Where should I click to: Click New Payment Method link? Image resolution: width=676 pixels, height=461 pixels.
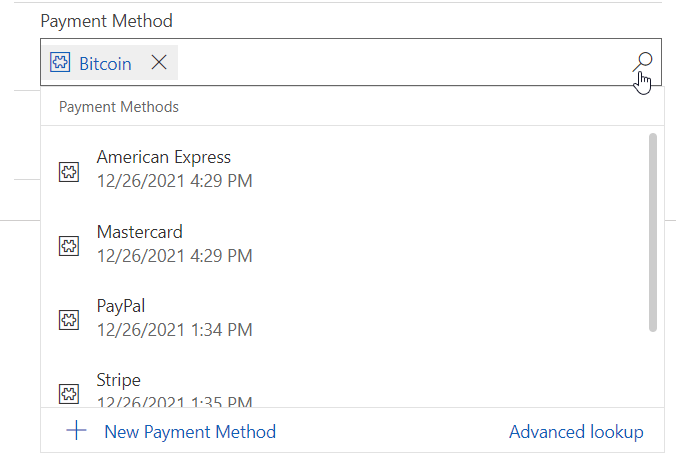(x=190, y=432)
